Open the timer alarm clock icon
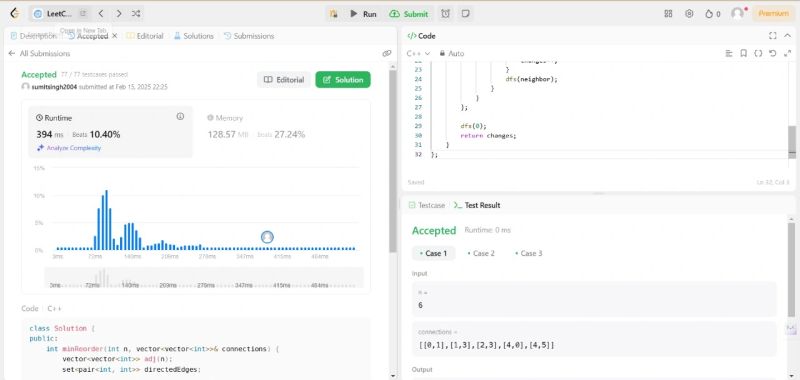The width and height of the screenshot is (800, 380). pos(445,14)
